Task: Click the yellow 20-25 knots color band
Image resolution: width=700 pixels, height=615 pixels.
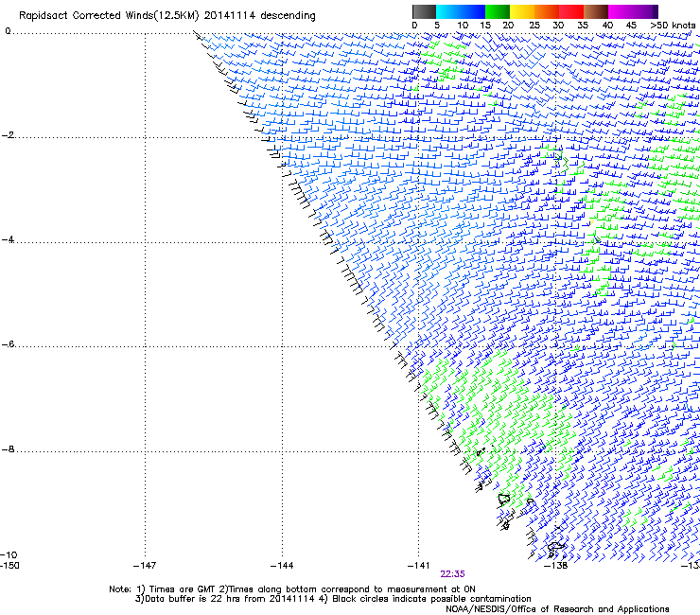Action: tap(522, 11)
